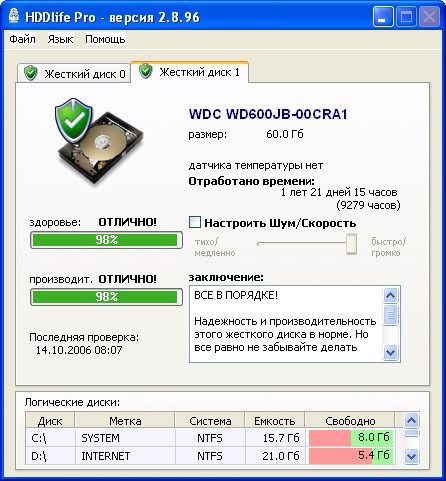Open the Помощь menu

click(105, 39)
